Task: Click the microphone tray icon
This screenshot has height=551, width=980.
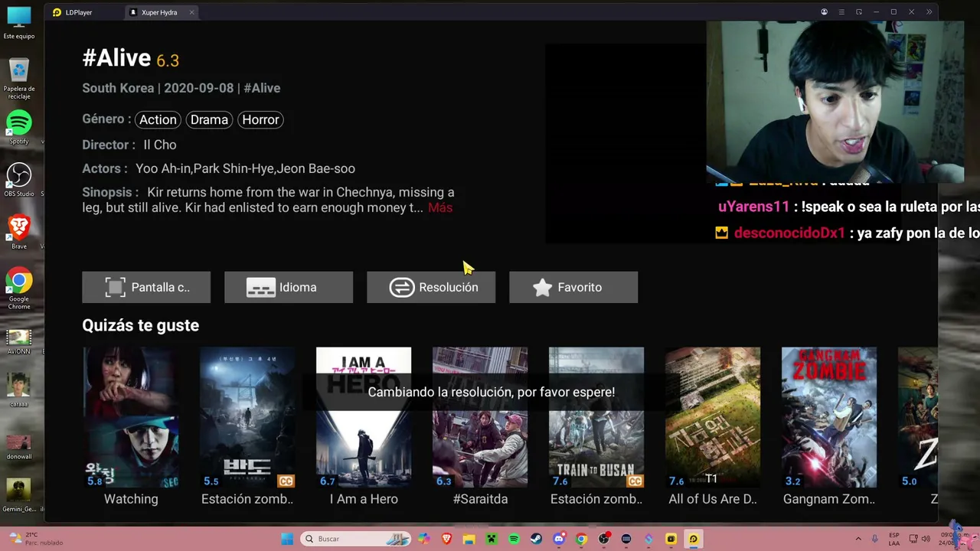Action: [876, 539]
